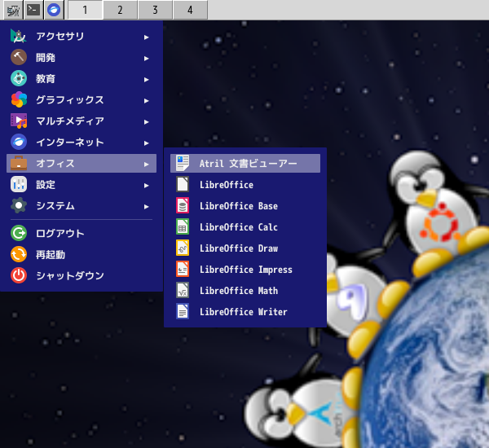This screenshot has height=448, width=489.
Task: Click the LibreOffice Impress icon
Action: pyautogui.click(x=182, y=270)
